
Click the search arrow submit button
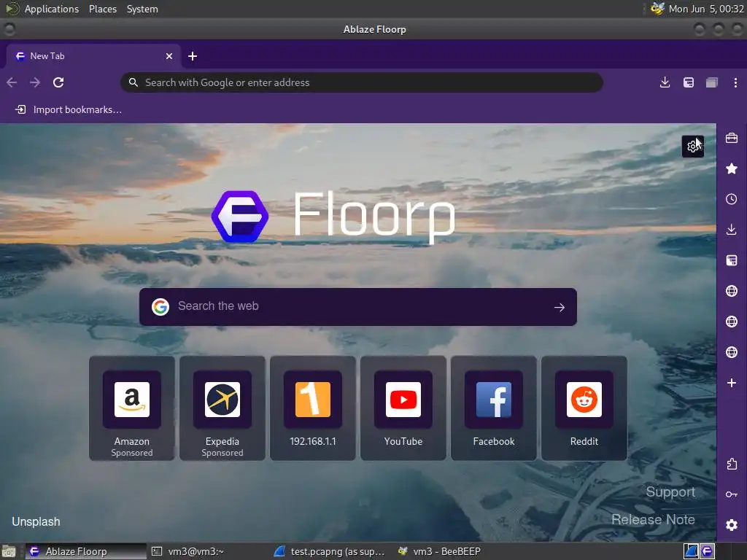click(x=560, y=307)
